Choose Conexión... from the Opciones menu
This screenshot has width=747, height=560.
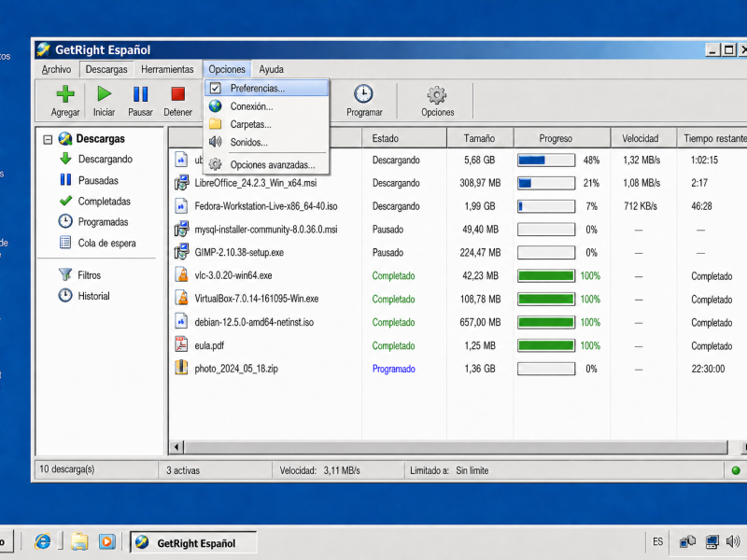(x=267, y=106)
